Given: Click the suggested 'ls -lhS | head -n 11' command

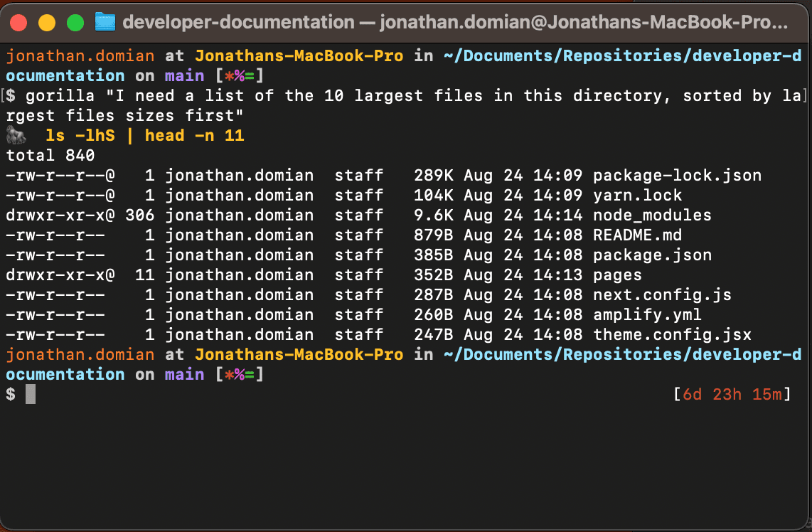Looking at the screenshot, I should pos(144,135).
